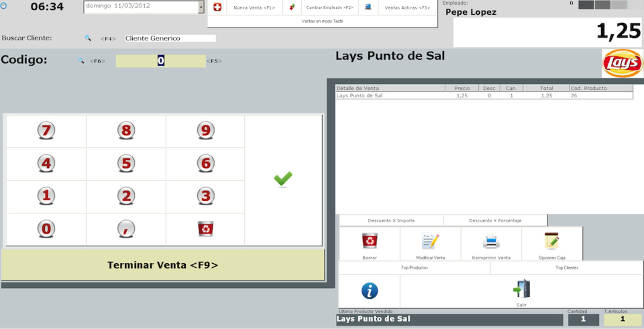Tap the comma decimal keypad key

126,229
